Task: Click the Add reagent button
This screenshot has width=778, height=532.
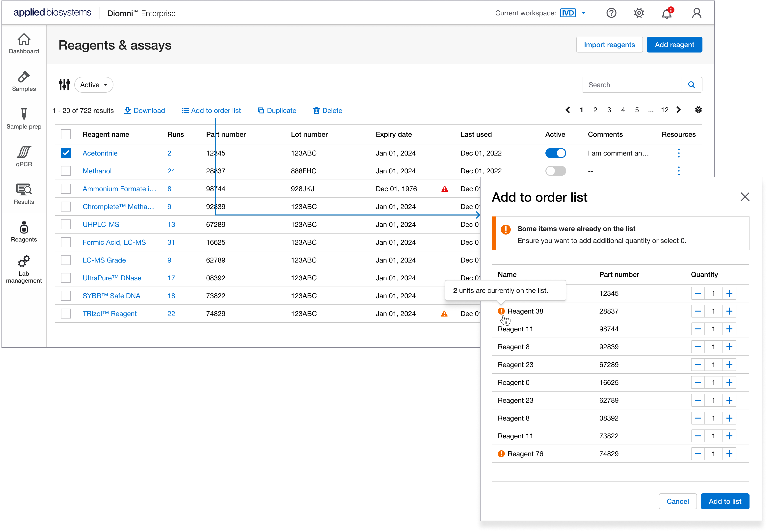Action: pos(674,45)
